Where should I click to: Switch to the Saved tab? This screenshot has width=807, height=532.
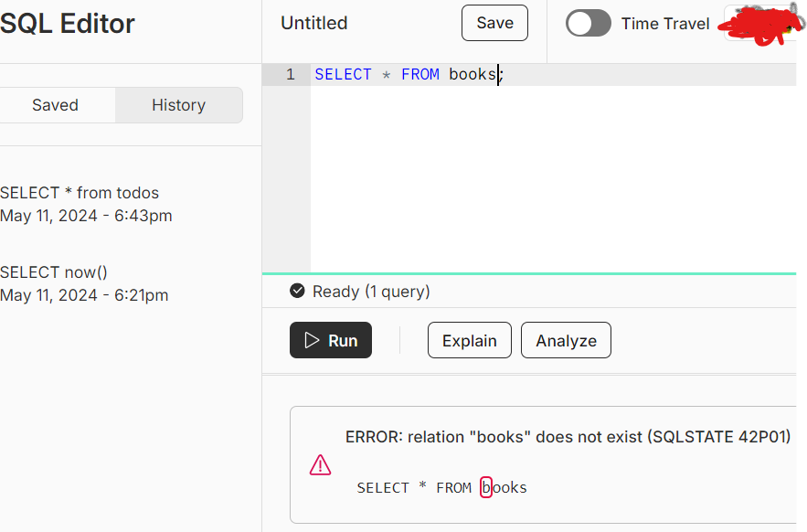pyautogui.click(x=55, y=105)
